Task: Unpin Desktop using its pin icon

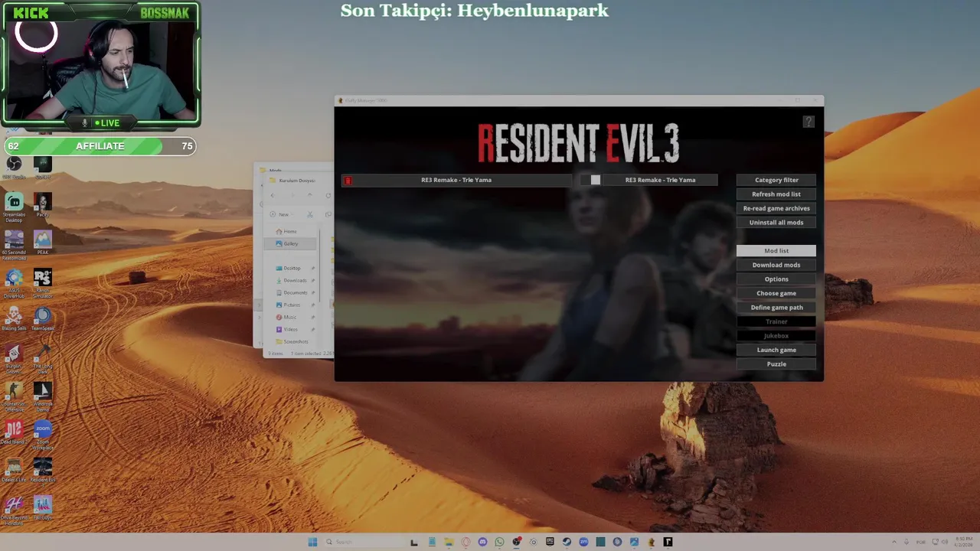Action: (x=312, y=268)
